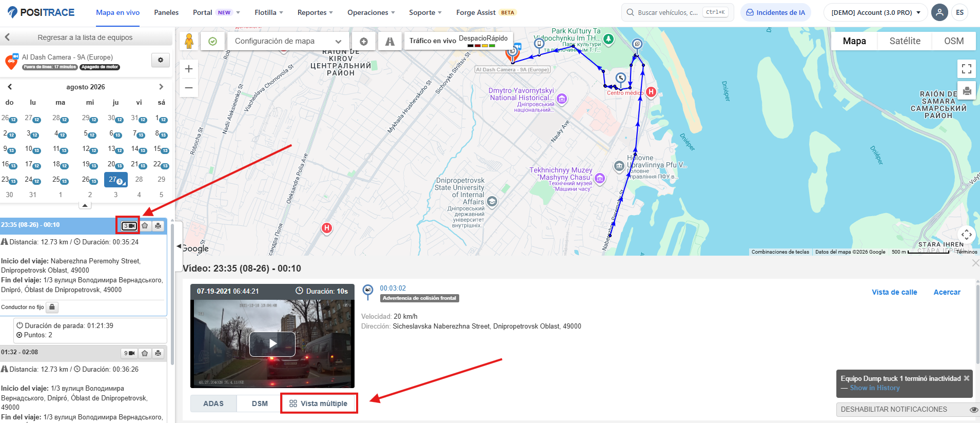Collapse the left sidebar panel arrow
The width and height of the screenshot is (980, 423).
pyautogui.click(x=179, y=246)
